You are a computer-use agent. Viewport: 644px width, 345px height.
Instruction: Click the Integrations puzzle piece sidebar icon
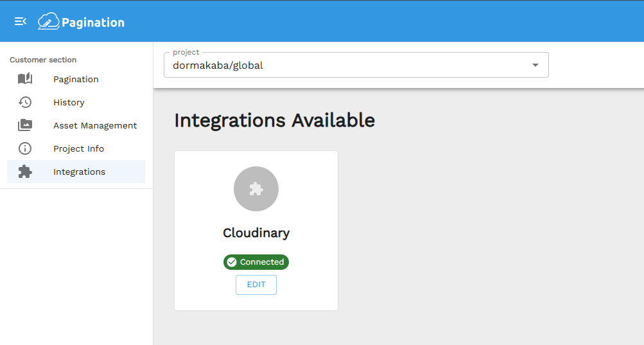[x=25, y=172]
